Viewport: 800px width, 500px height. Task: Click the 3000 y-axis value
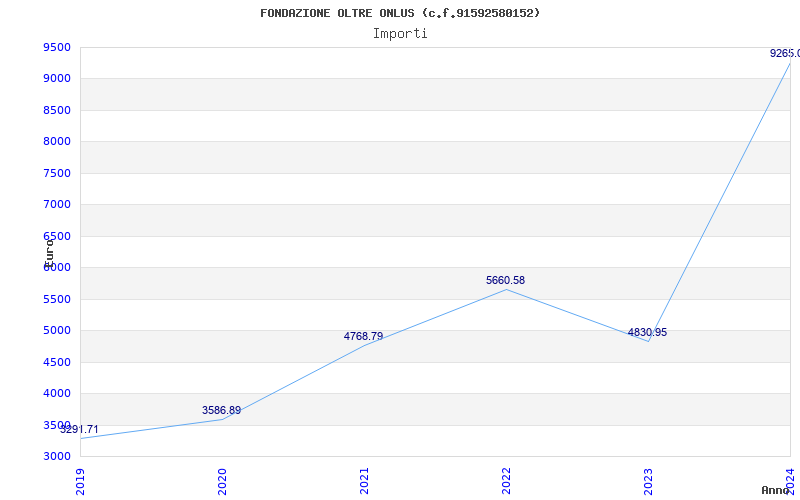click(57, 456)
